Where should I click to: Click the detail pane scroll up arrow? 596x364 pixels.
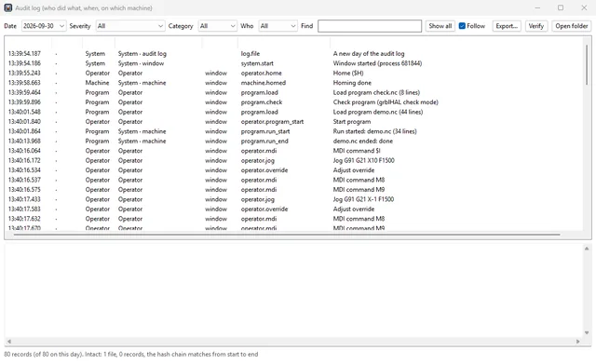[x=587, y=249]
